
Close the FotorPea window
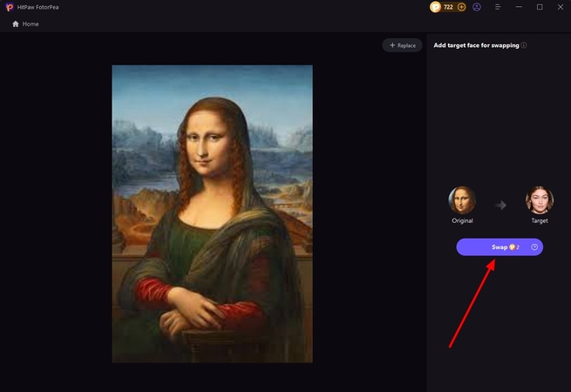561,7
